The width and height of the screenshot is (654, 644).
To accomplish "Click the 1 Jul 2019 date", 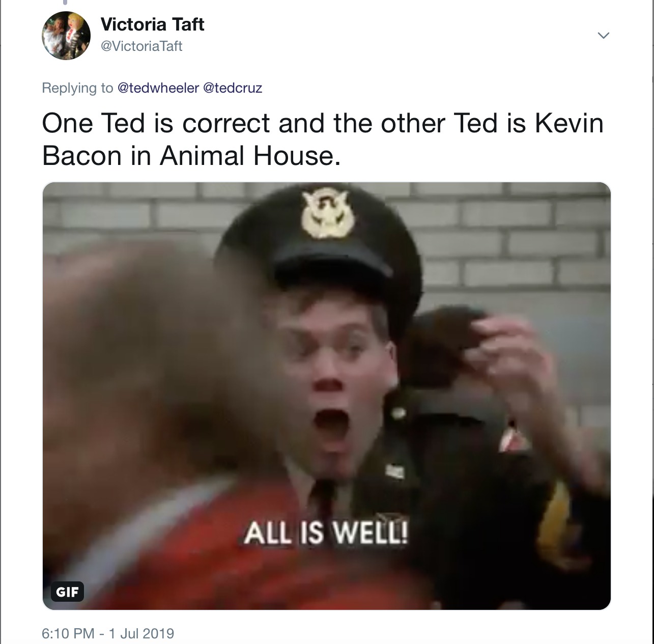I will coord(141,633).
